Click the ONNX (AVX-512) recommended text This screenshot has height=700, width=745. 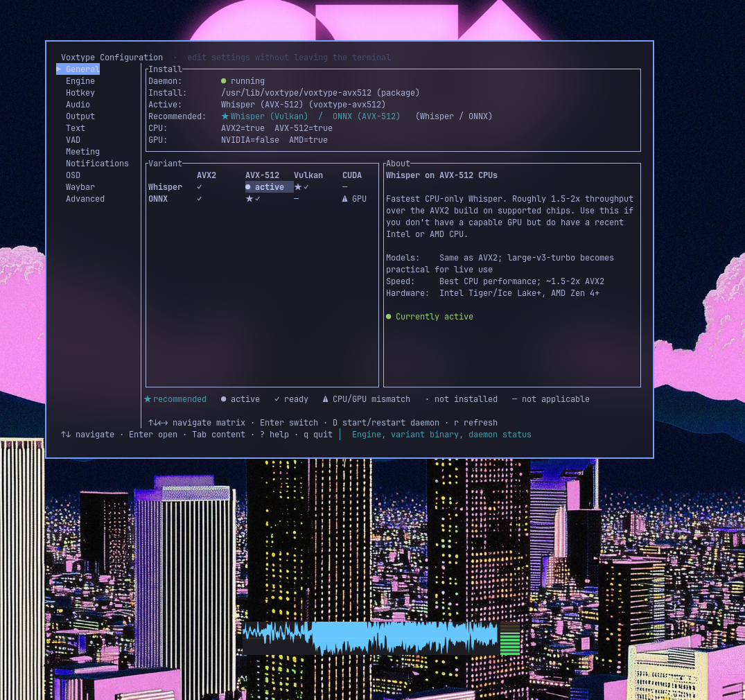point(367,116)
